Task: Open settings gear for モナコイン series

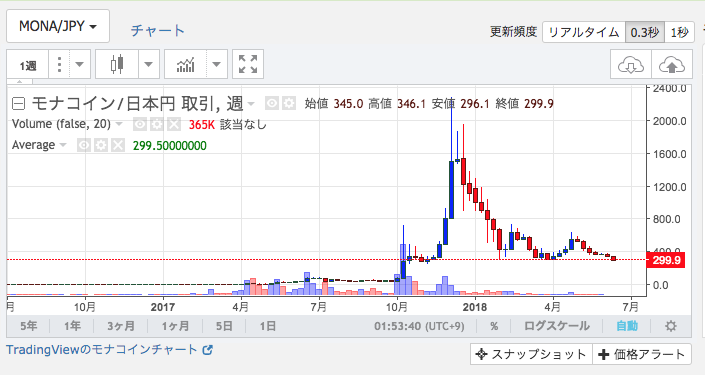Action: coord(289,103)
